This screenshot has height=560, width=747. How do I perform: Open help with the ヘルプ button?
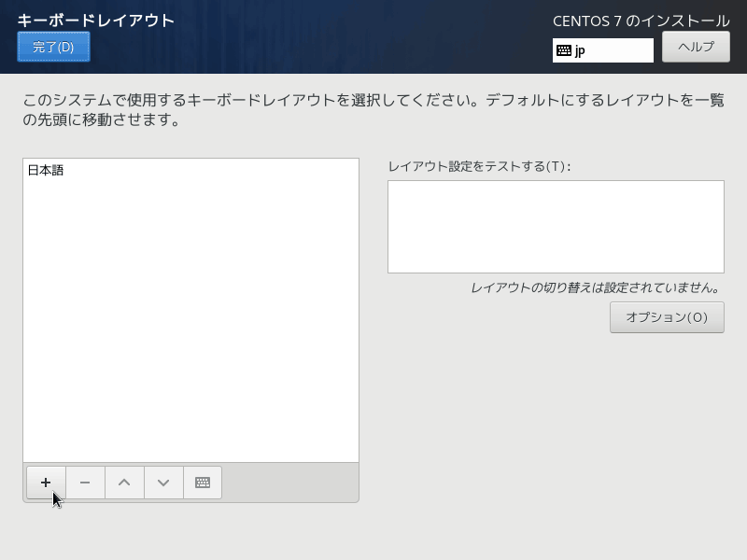click(696, 47)
